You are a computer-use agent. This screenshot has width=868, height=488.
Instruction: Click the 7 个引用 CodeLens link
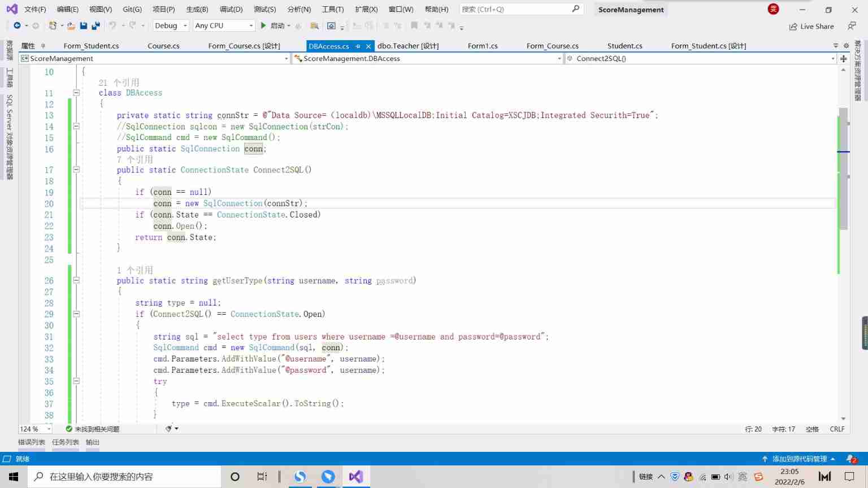point(135,159)
